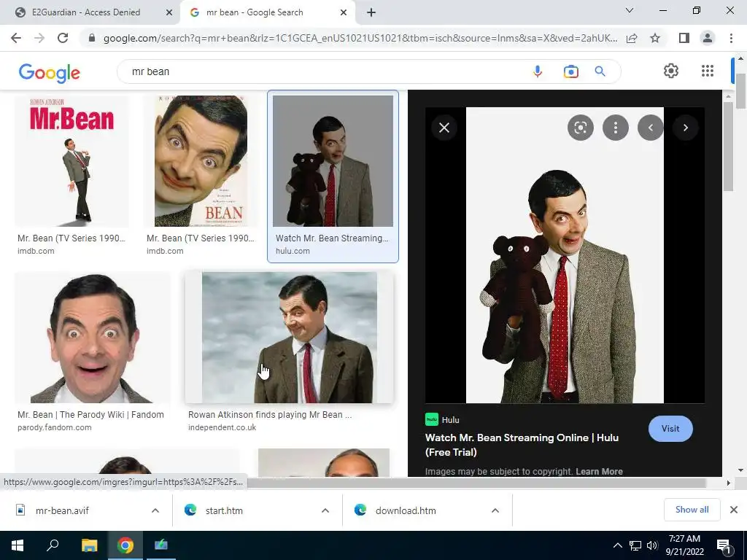Expand options for mr-bean.avif download

coord(155,510)
